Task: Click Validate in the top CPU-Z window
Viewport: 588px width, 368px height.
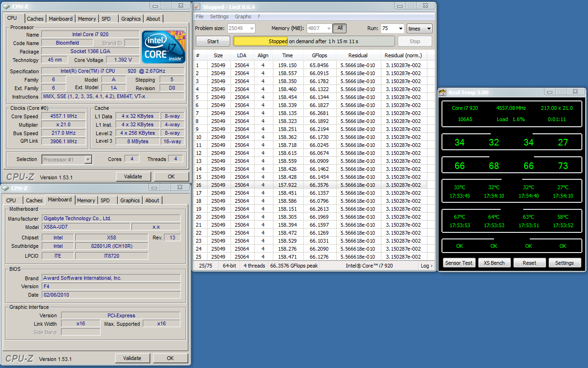Action: pos(133,176)
